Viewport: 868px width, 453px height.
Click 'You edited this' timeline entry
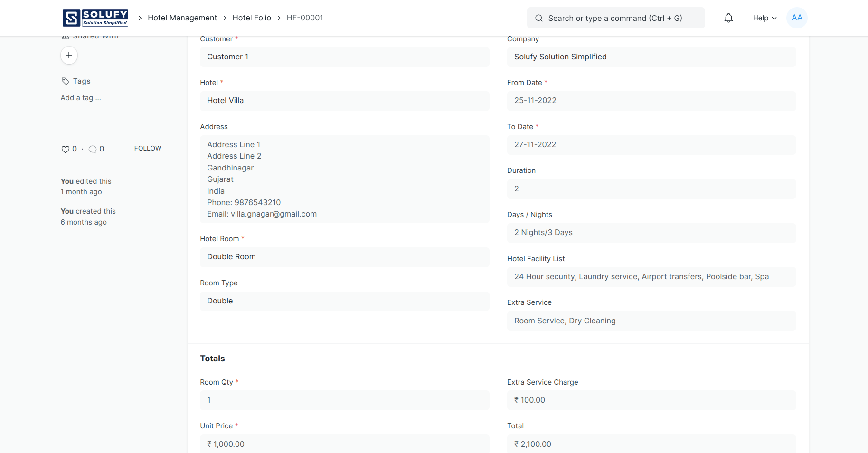[86, 187]
